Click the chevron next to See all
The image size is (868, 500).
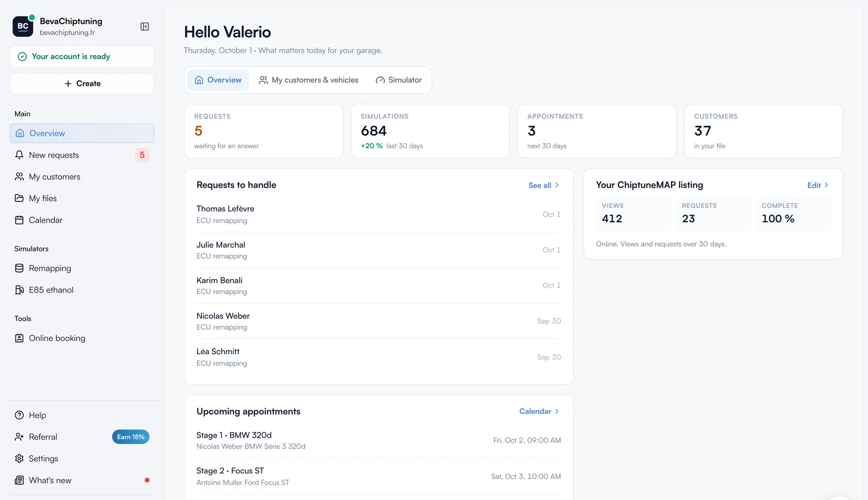557,185
